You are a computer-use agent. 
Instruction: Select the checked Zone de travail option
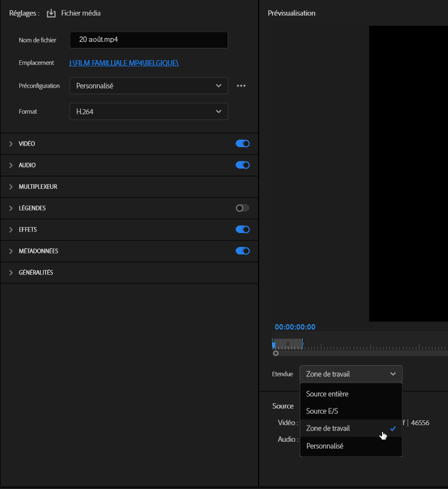tap(351, 428)
